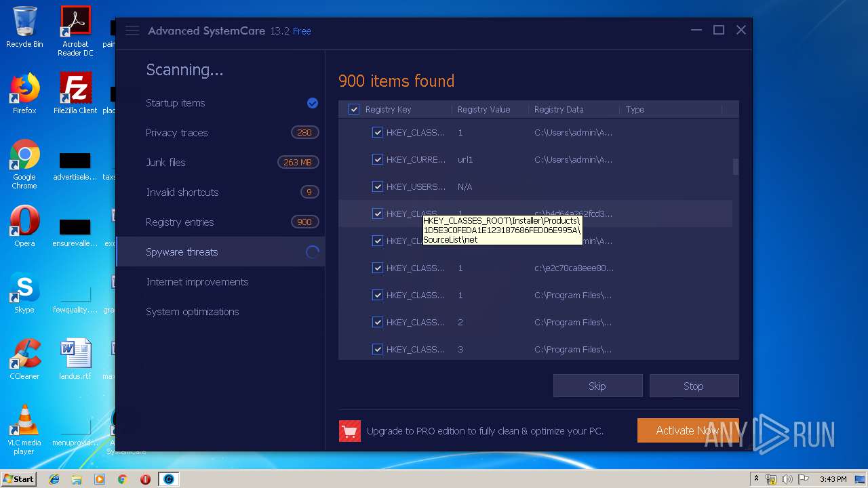The image size is (868, 488).
Task: Click the 280 Privacy traces count badge
Action: coord(304,133)
